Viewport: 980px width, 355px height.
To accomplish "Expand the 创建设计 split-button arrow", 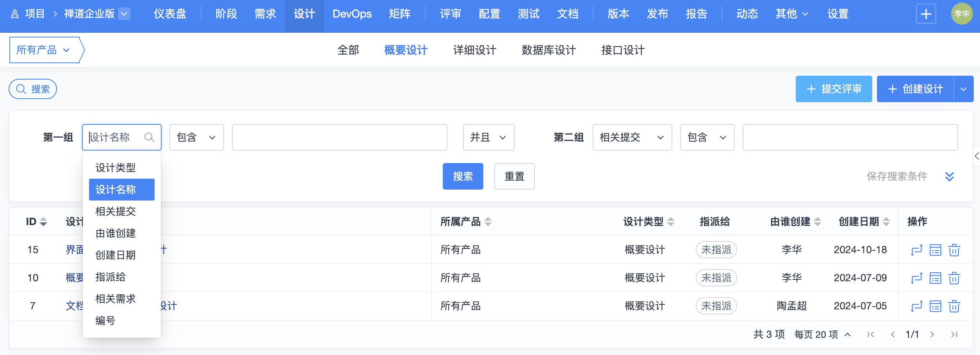I will 963,89.
